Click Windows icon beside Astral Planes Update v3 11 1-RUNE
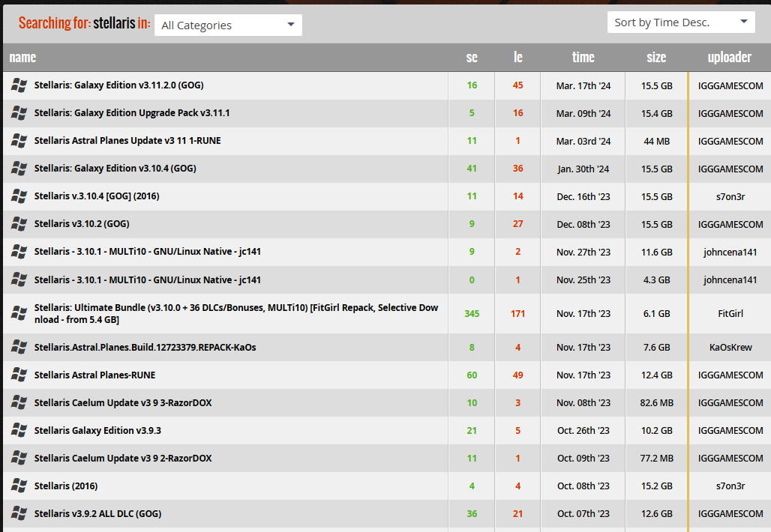This screenshot has height=532, width=771. click(x=19, y=141)
